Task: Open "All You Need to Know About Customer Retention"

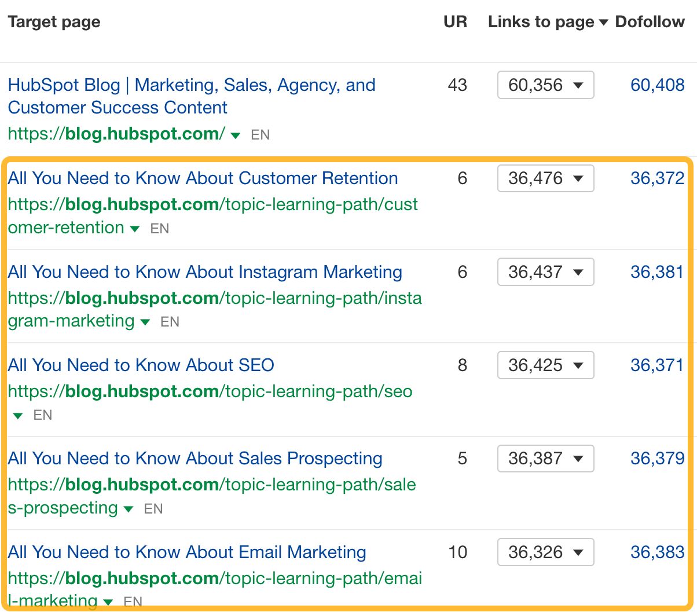Action: tap(202, 178)
